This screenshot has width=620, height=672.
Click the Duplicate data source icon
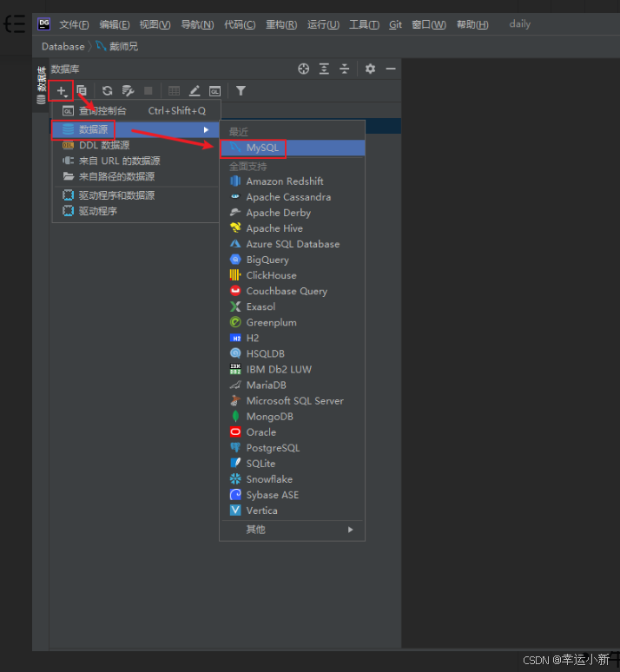[x=82, y=90]
